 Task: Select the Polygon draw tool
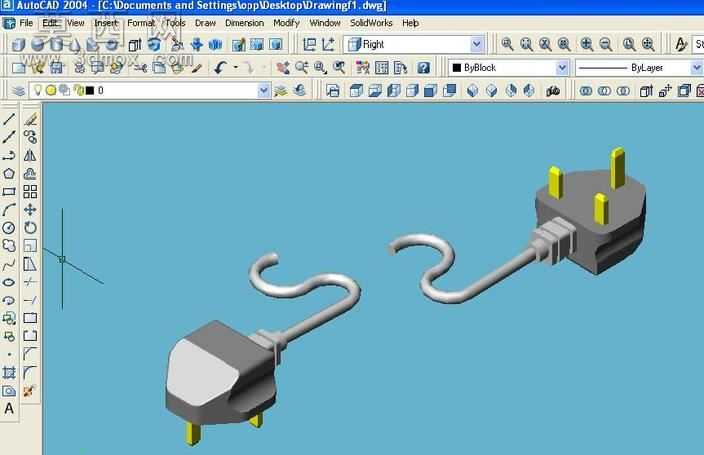point(9,173)
